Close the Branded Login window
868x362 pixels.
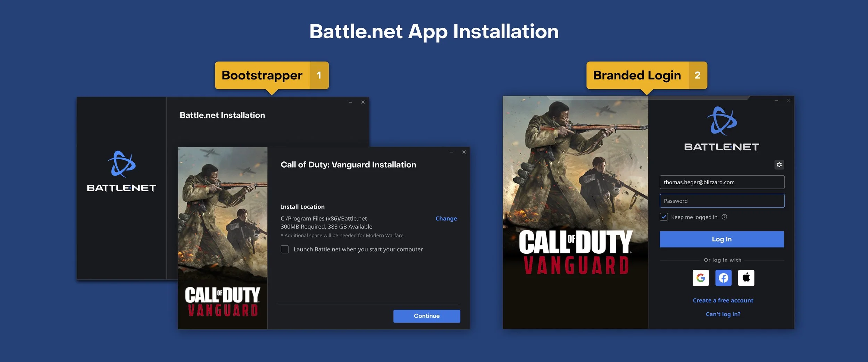coord(789,100)
